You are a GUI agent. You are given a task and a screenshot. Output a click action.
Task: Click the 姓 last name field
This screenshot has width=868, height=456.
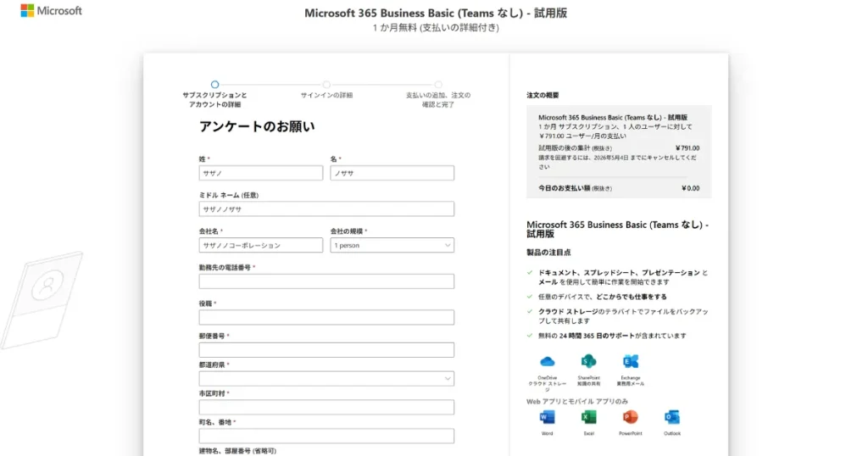pos(260,173)
